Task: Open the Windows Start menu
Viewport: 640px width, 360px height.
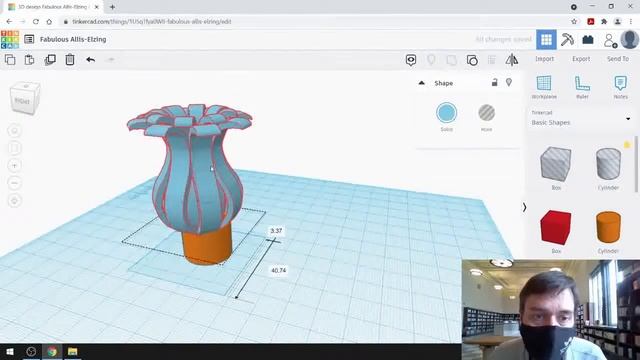Action: click(10, 351)
